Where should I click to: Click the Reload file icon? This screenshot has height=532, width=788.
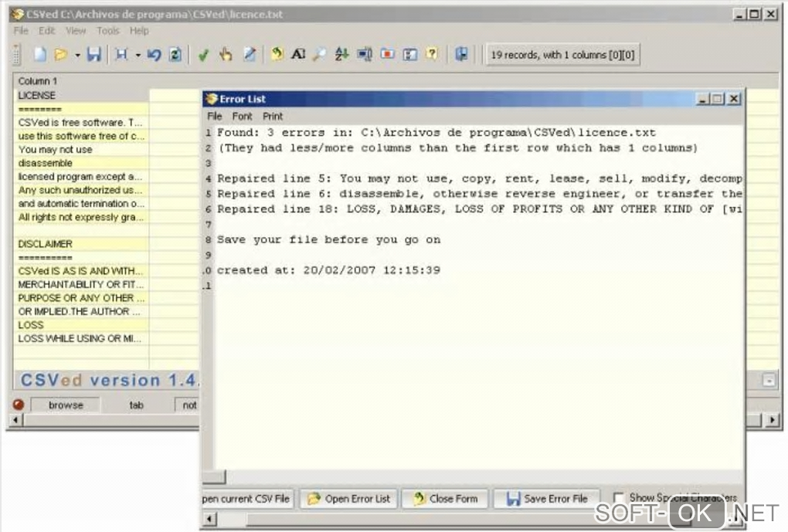175,54
